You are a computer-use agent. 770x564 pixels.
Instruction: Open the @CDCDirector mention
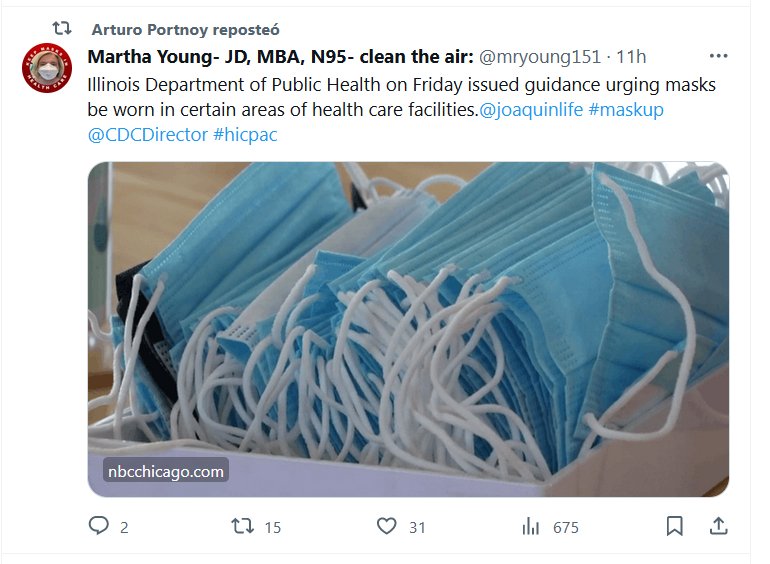(x=148, y=134)
